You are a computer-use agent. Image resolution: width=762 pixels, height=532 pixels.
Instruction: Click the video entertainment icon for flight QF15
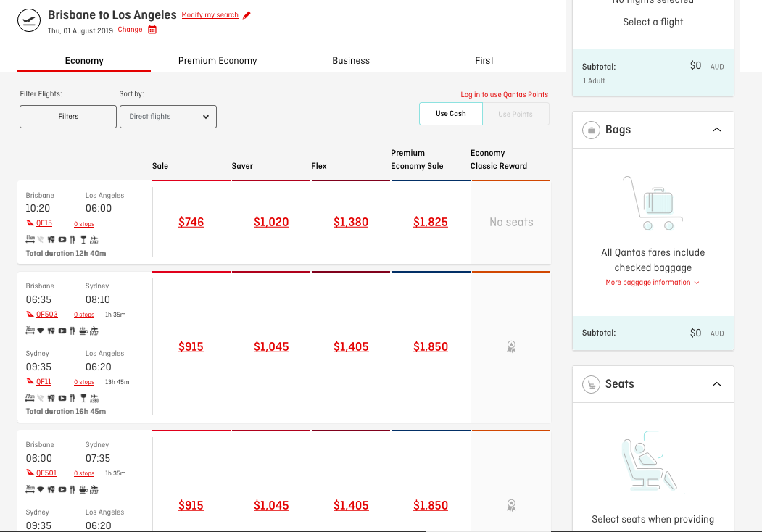coord(62,239)
